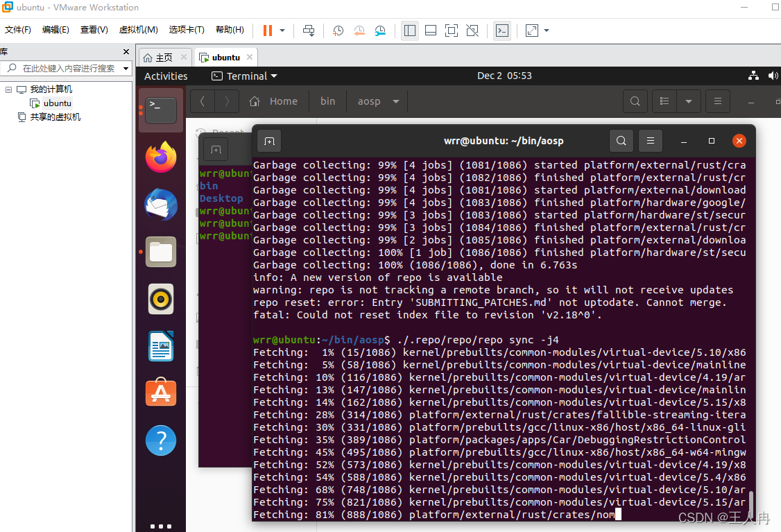Open the snapshot manager
Viewport: 781px width, 532px height.
point(380,31)
